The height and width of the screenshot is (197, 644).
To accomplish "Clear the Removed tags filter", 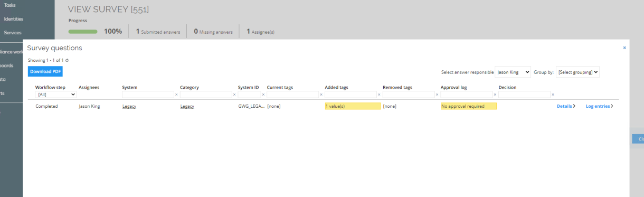I will 437,95.
